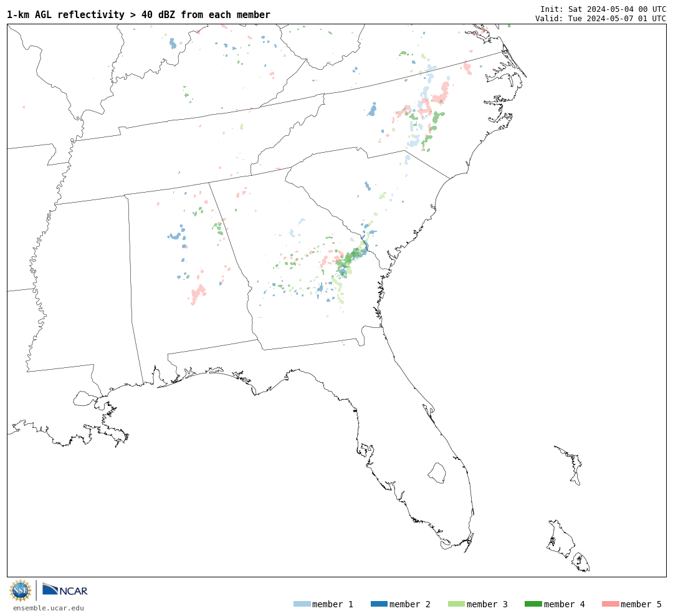Click the member 2 dark blue swatch

click(x=379, y=604)
